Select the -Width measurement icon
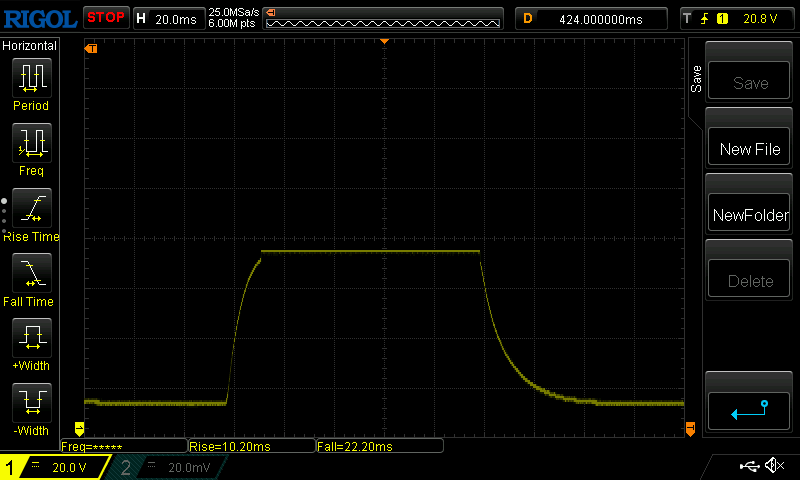 [31, 402]
